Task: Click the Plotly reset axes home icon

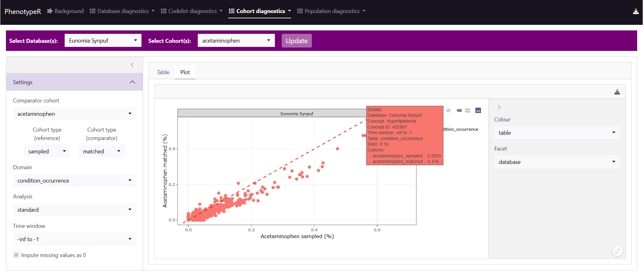Action: pos(448,111)
